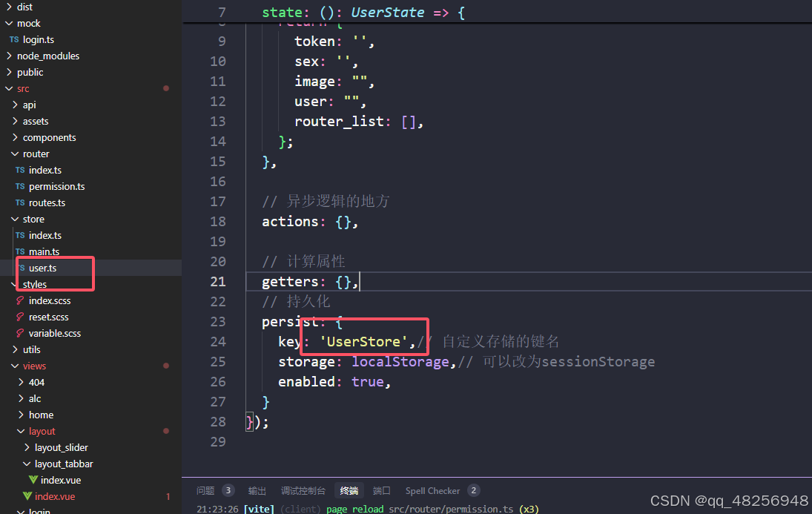Click the problems count badge showing 3
The image size is (812, 514).
click(x=228, y=490)
